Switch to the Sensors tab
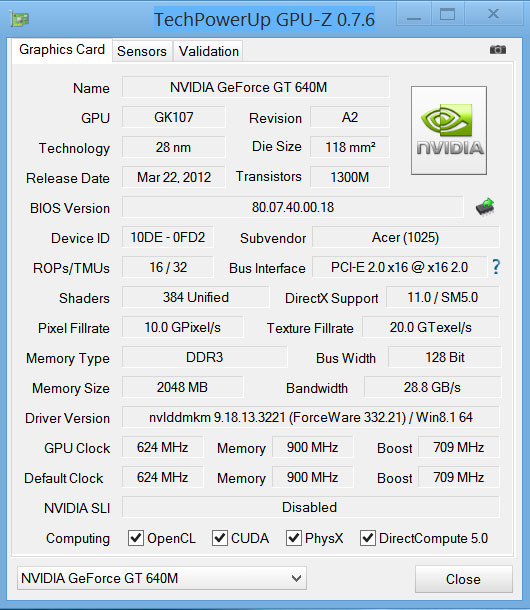Screen dimensions: 530x610 click(142, 51)
